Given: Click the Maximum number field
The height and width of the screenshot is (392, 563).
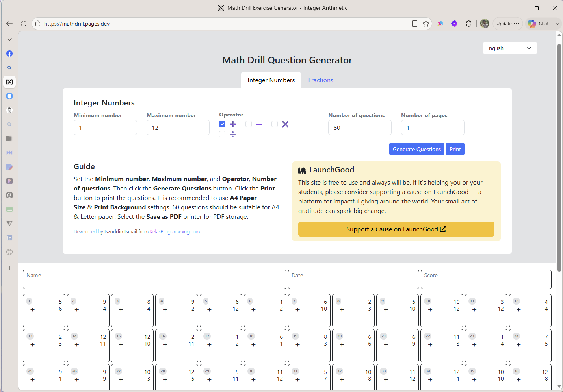Looking at the screenshot, I should (x=178, y=128).
